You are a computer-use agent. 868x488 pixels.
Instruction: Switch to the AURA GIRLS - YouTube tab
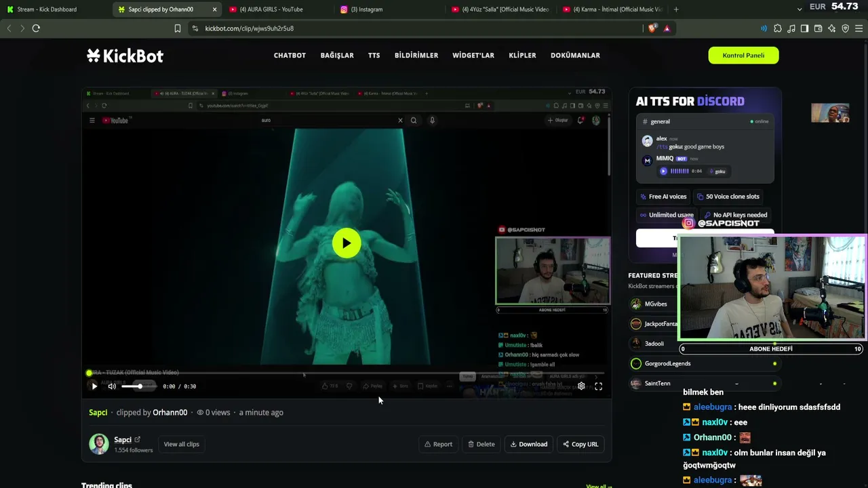pyautogui.click(x=278, y=9)
